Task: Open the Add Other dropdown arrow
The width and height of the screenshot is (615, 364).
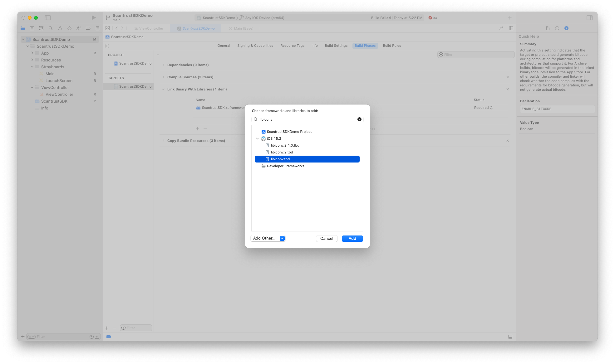Action: pos(282,238)
